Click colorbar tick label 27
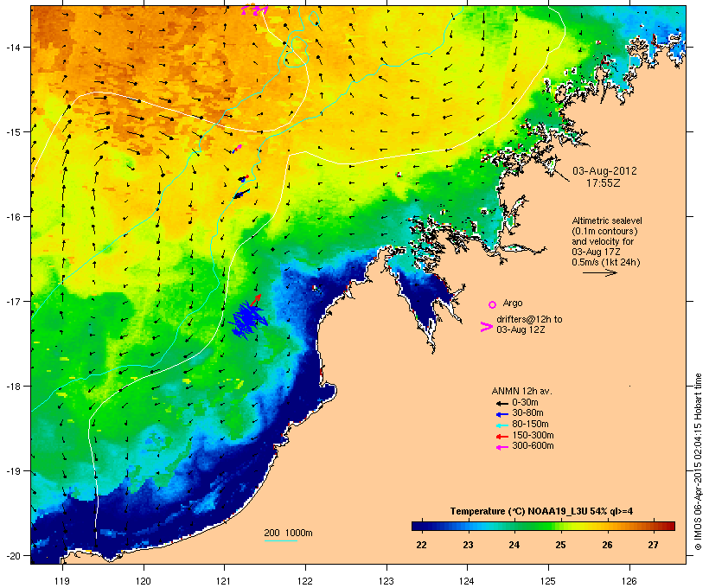This screenshot has width=709, height=588. point(653,545)
